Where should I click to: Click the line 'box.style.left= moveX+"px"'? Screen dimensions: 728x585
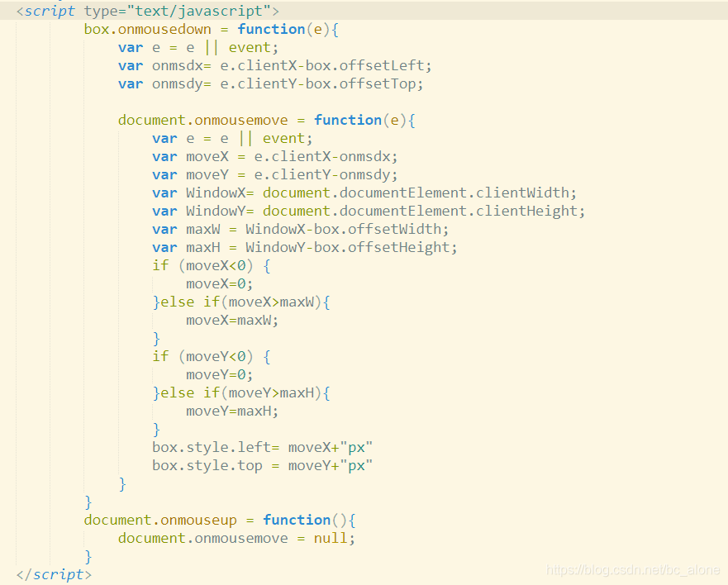pyautogui.click(x=262, y=447)
